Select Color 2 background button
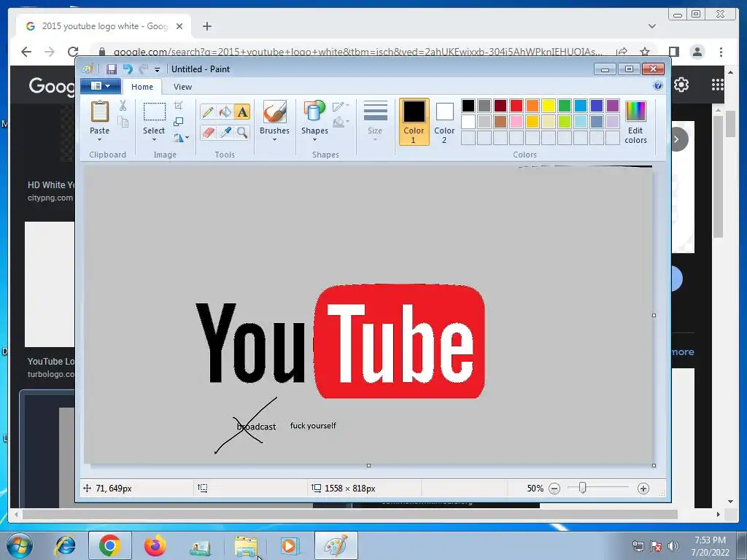The width and height of the screenshot is (747, 560). pos(444,122)
